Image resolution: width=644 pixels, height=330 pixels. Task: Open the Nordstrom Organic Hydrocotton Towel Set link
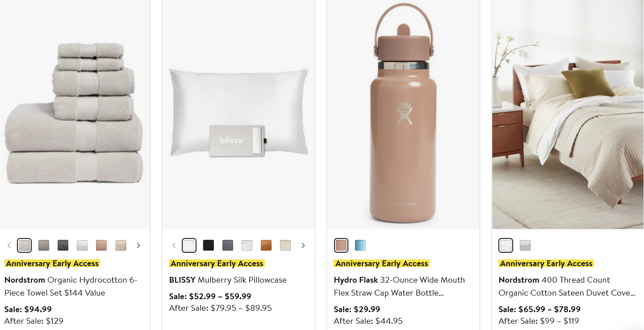point(71,286)
